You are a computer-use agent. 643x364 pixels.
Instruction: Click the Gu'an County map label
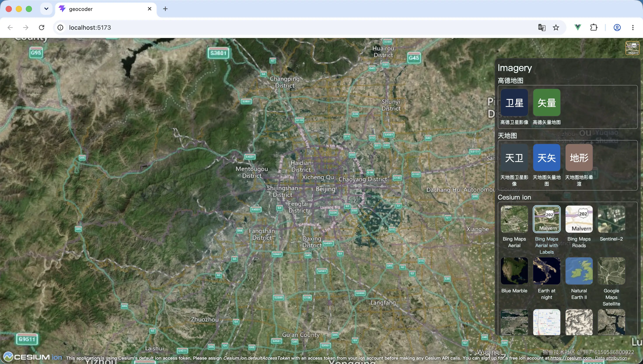(x=301, y=335)
